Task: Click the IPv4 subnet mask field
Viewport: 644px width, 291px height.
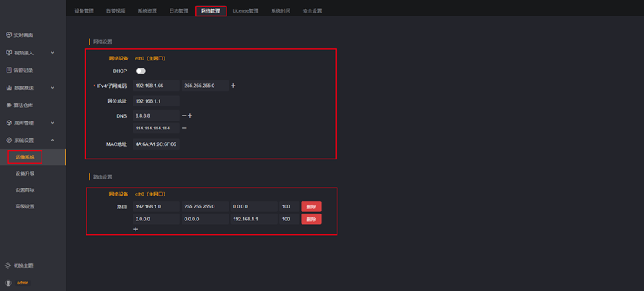Action: pyautogui.click(x=205, y=86)
